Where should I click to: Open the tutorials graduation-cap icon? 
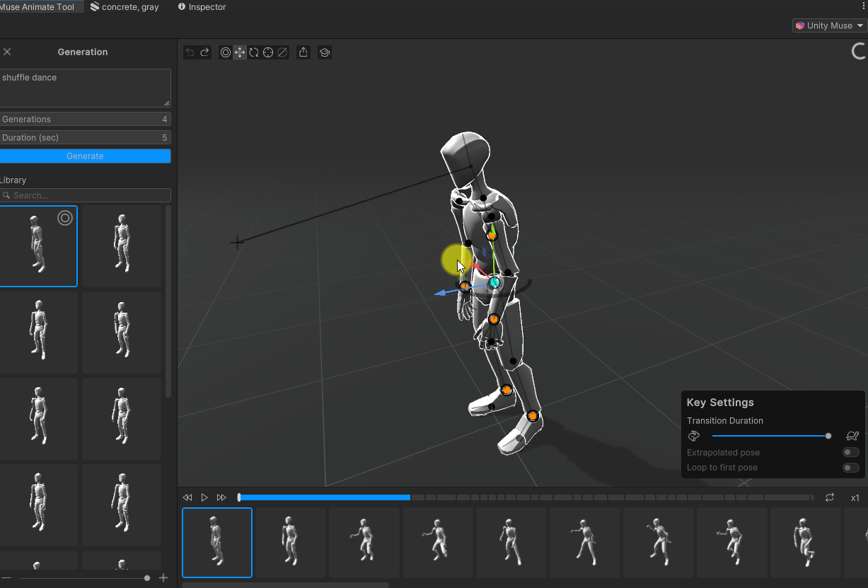(325, 52)
